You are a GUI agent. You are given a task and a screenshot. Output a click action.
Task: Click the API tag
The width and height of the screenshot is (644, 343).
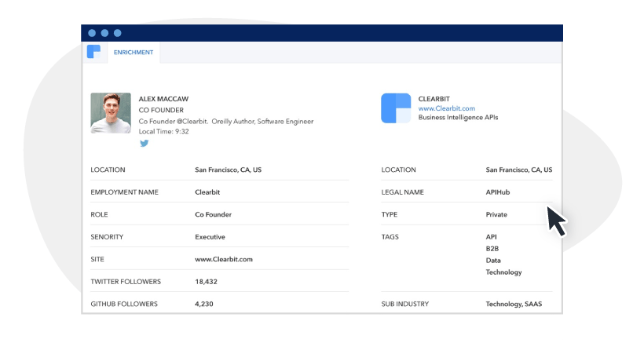coord(492,236)
